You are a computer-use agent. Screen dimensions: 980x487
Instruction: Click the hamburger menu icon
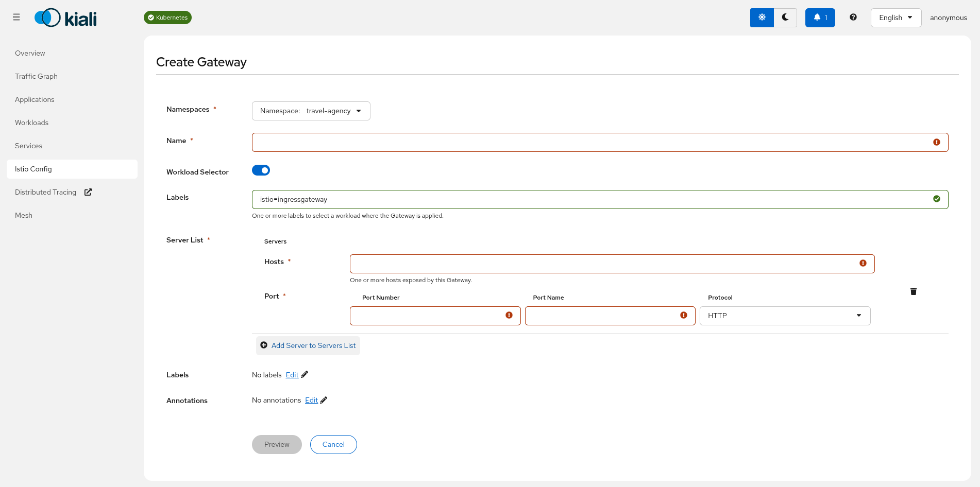tap(16, 18)
